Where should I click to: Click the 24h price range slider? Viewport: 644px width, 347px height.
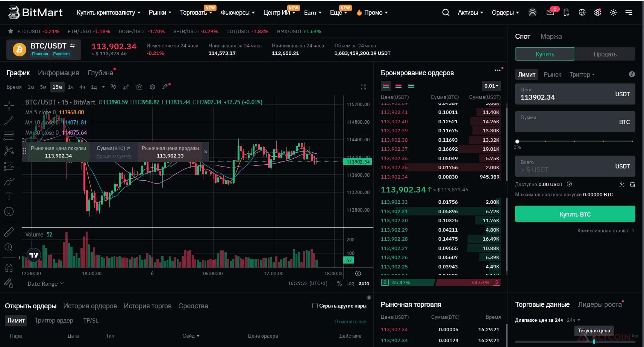click(x=575, y=341)
